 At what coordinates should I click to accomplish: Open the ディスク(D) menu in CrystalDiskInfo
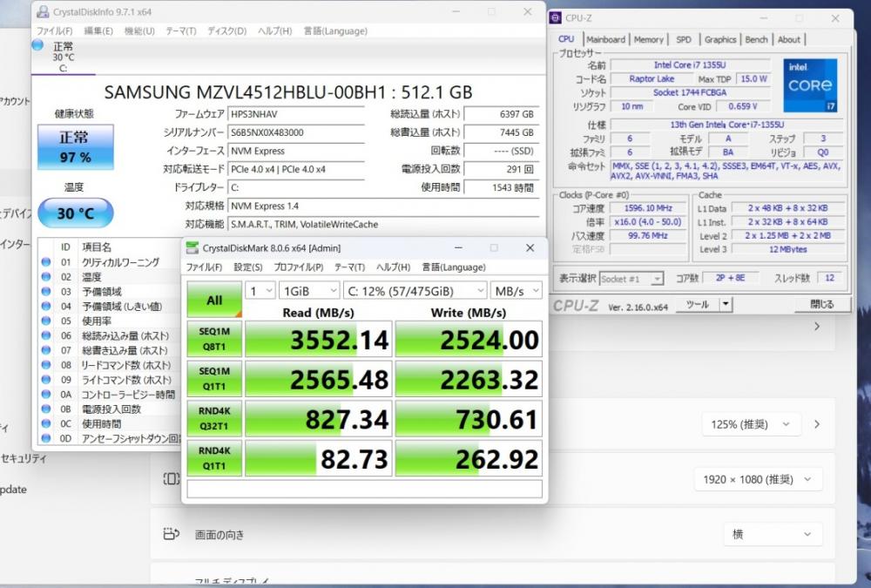(226, 31)
